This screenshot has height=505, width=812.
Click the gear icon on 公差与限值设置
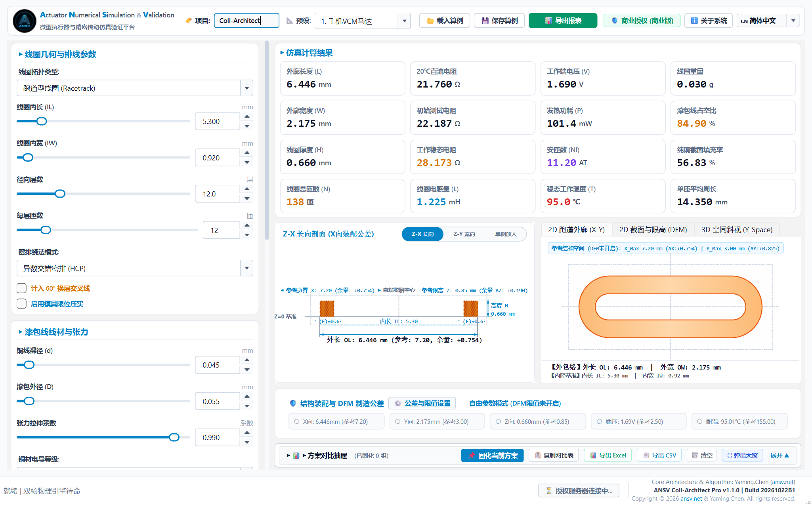[x=398, y=403]
